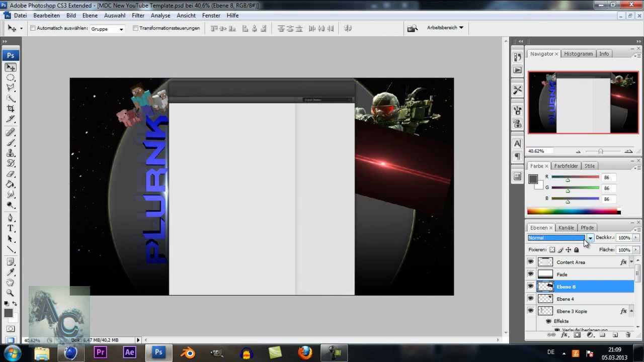Hide the Content Area layer
The height and width of the screenshot is (362, 644).
pos(530,262)
